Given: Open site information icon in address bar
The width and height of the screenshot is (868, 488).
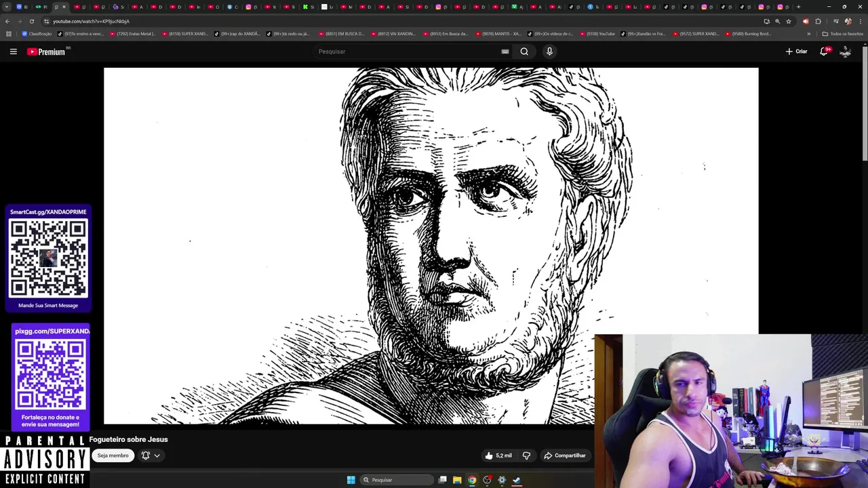Looking at the screenshot, I should tap(46, 21).
